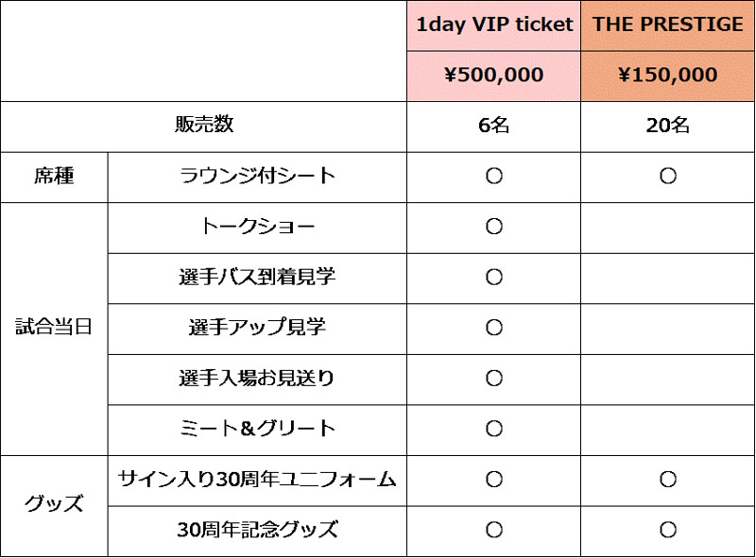Select the ¥500,000 price cell

pyautogui.click(x=493, y=76)
